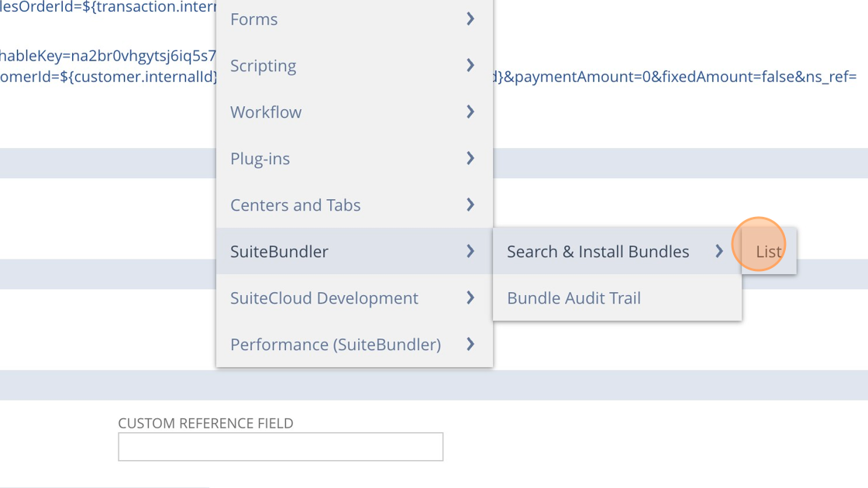Viewport: 868px width, 488px height.
Task: Expand the Scripting chevron arrow
Action: tap(470, 65)
